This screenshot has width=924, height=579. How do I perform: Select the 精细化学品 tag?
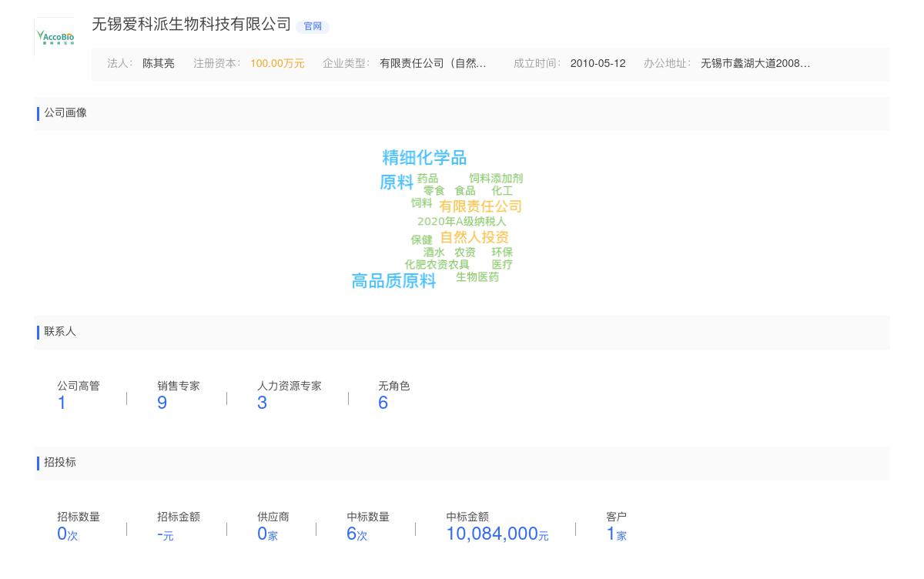pyautogui.click(x=424, y=158)
